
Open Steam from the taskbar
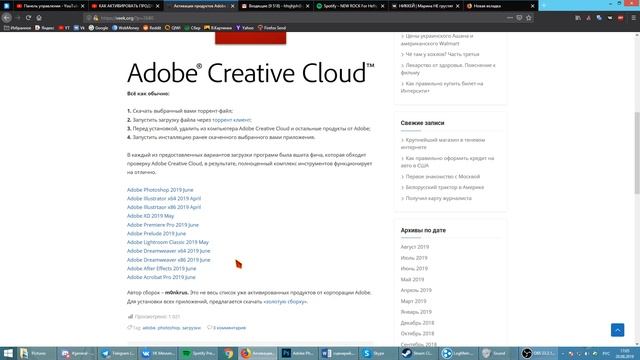(418, 353)
